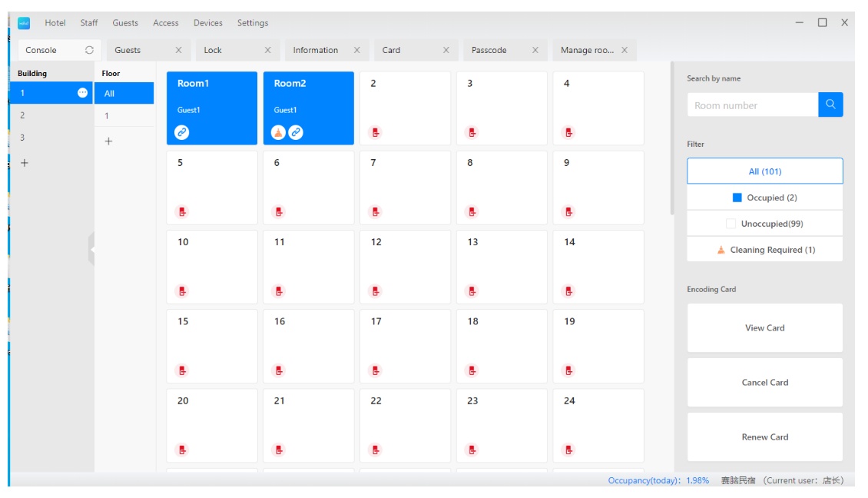The height and width of the screenshot is (498, 868).
Task: Click the View Card button
Action: click(x=764, y=327)
